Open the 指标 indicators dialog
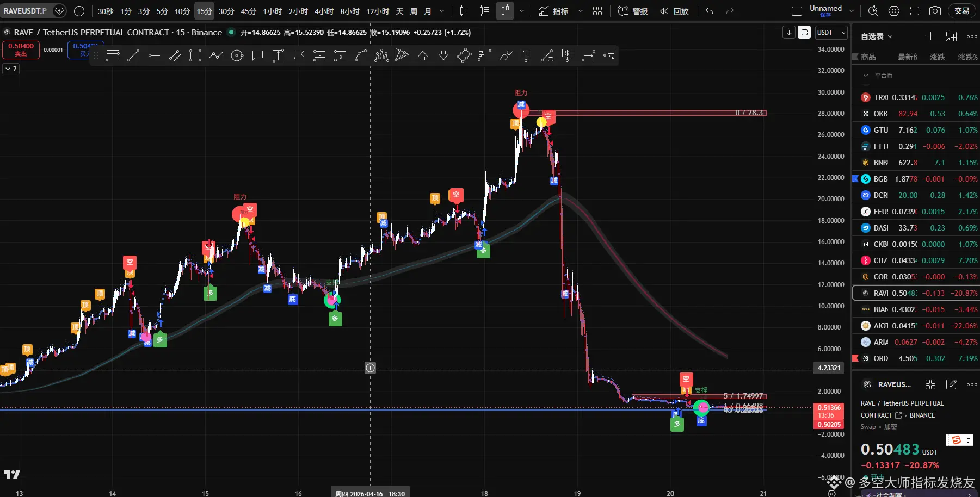This screenshot has height=497, width=980. pos(554,11)
